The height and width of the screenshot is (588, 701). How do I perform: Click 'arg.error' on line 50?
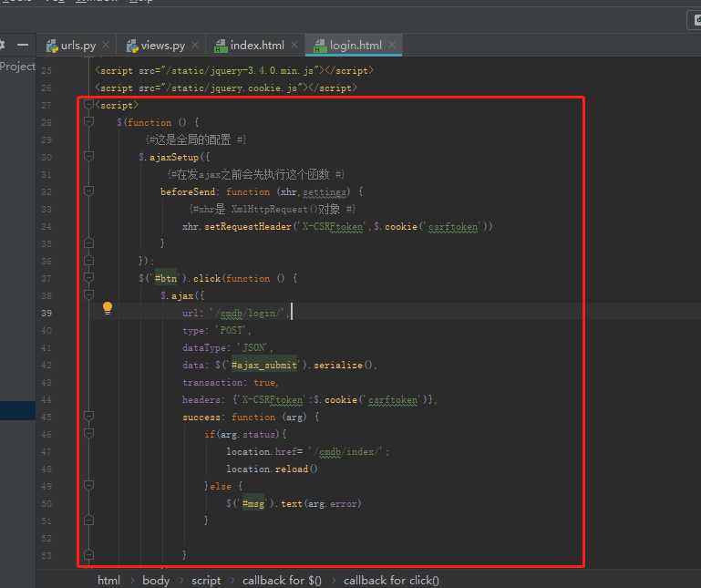(332, 504)
